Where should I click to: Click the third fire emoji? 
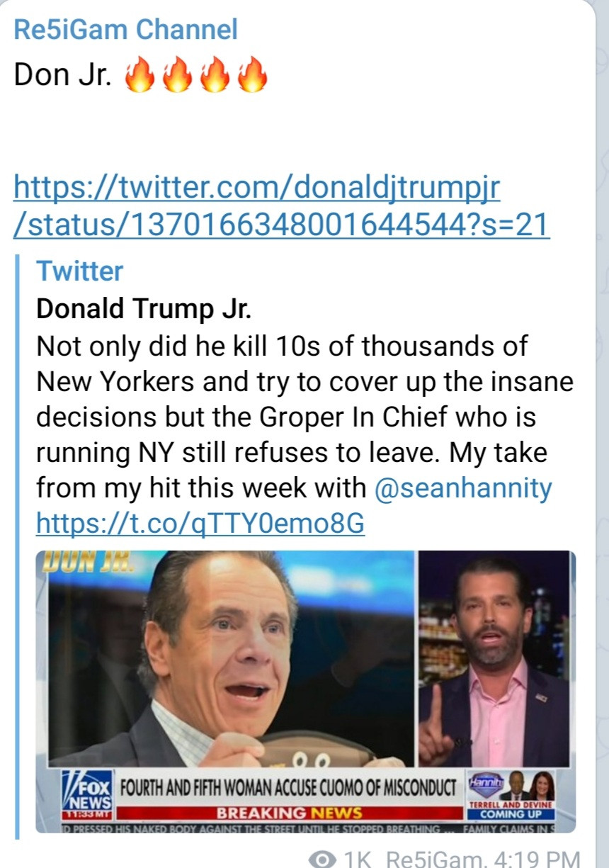click(x=215, y=77)
